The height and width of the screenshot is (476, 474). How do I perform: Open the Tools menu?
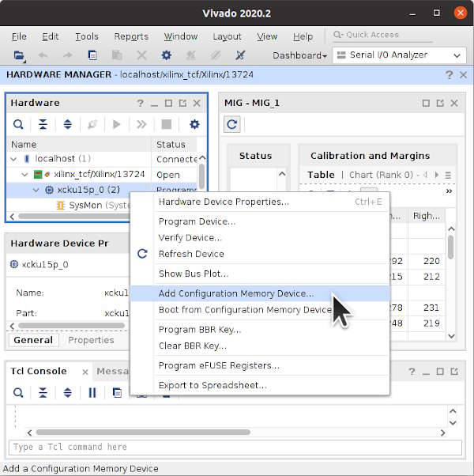(x=87, y=36)
